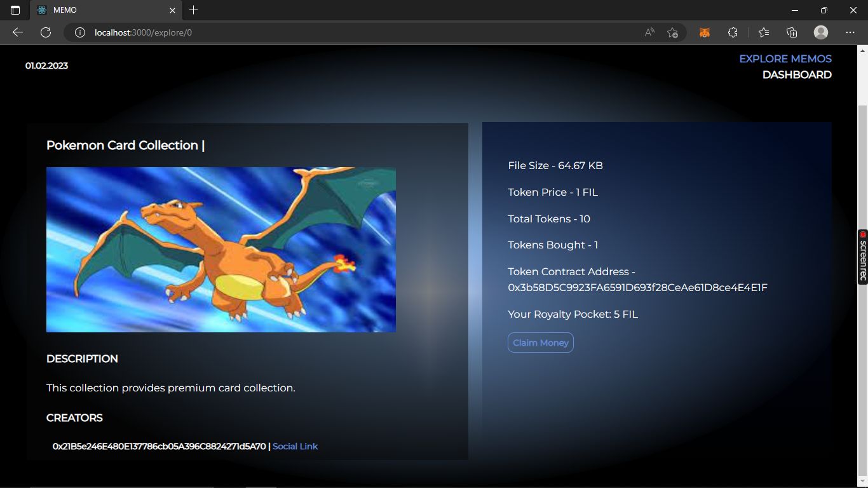Viewport: 868px width, 488px height.
Task: Open Edge Settings and more menu
Action: (850, 32)
